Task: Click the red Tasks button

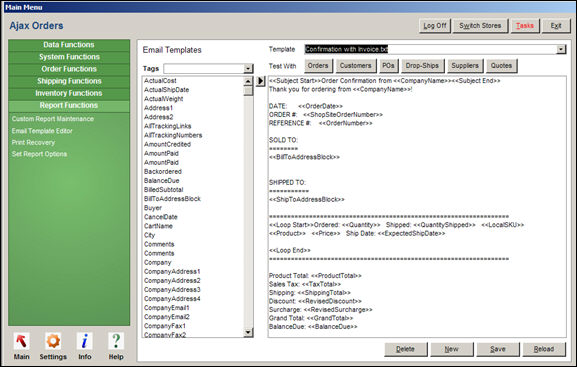Action: coord(525,26)
